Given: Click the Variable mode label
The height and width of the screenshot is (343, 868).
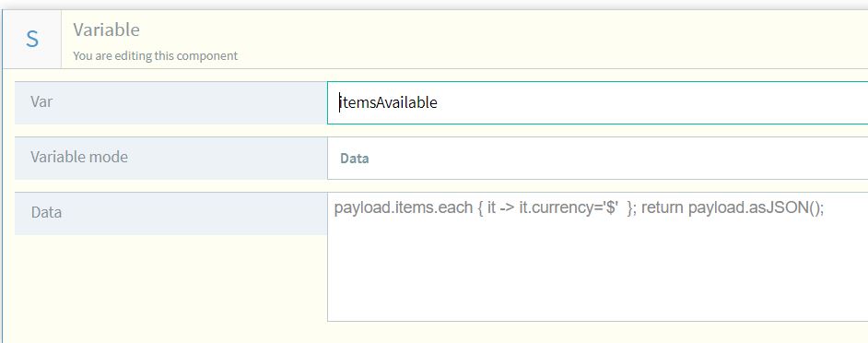Looking at the screenshot, I should click(x=79, y=157).
